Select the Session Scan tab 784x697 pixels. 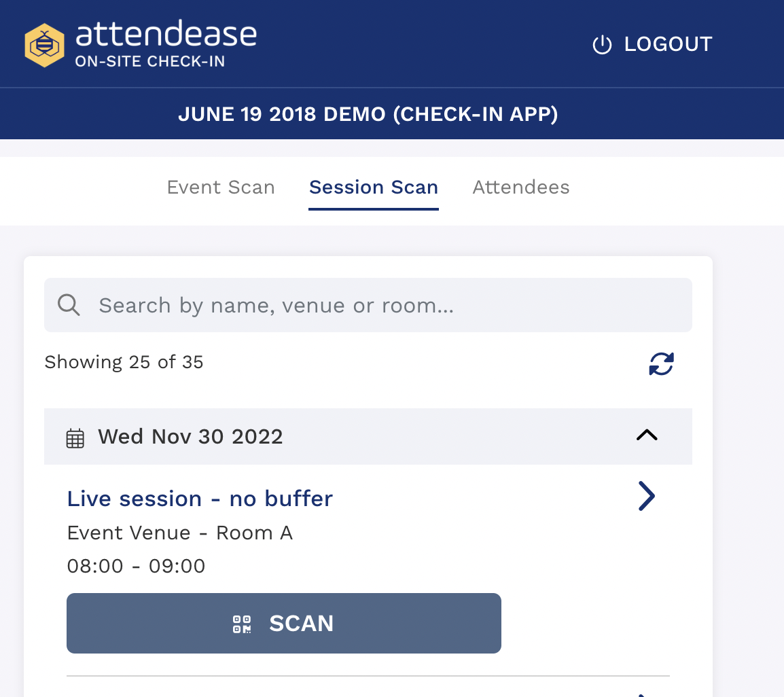point(373,187)
